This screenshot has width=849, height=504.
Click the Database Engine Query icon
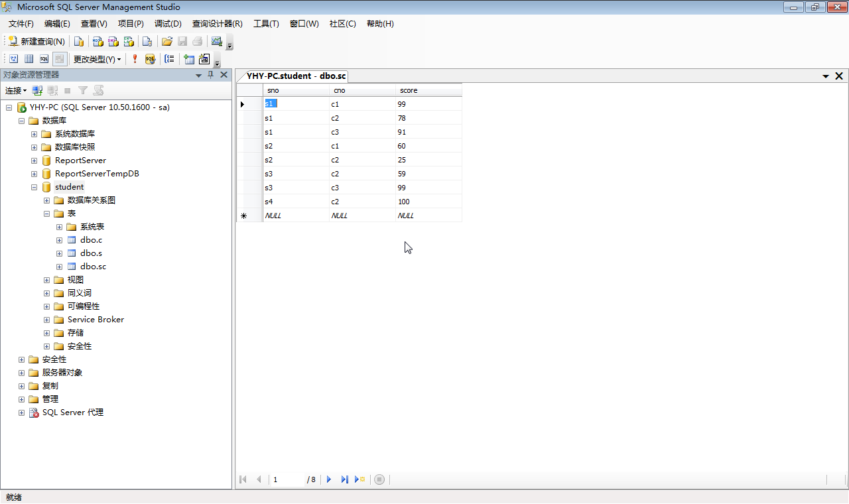point(79,41)
